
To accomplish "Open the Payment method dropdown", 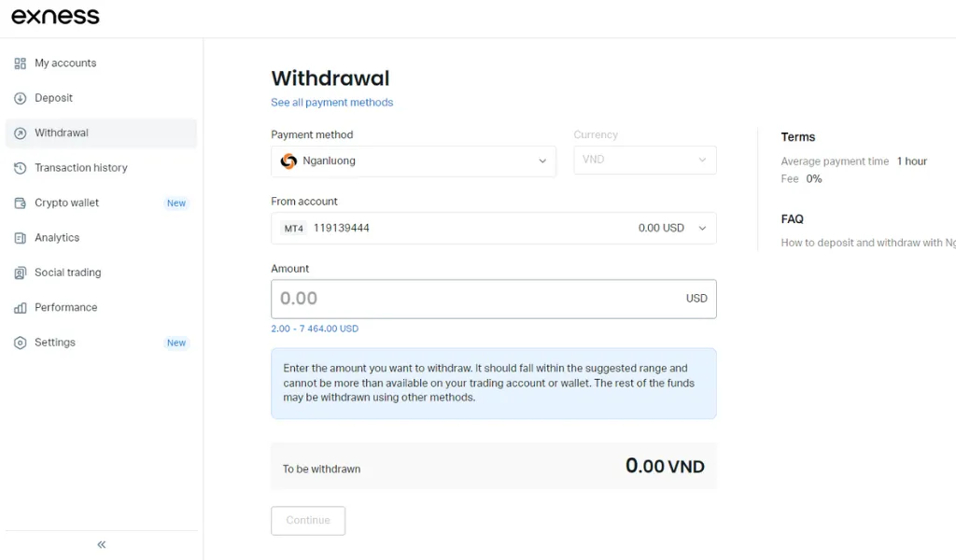I will (x=414, y=161).
